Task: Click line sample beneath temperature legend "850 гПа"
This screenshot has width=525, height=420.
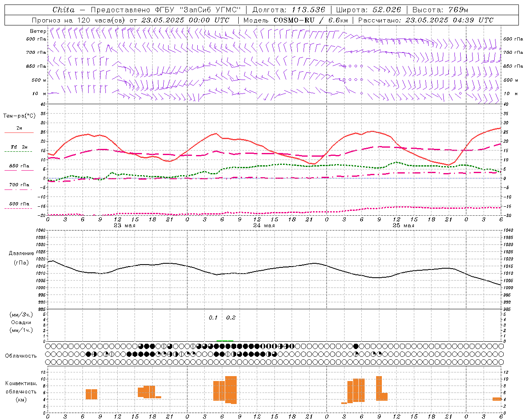Action: (x=19, y=171)
